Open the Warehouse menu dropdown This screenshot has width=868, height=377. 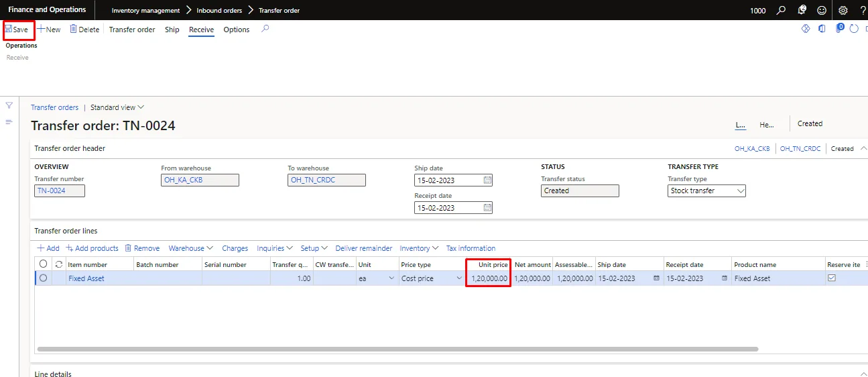(191, 248)
